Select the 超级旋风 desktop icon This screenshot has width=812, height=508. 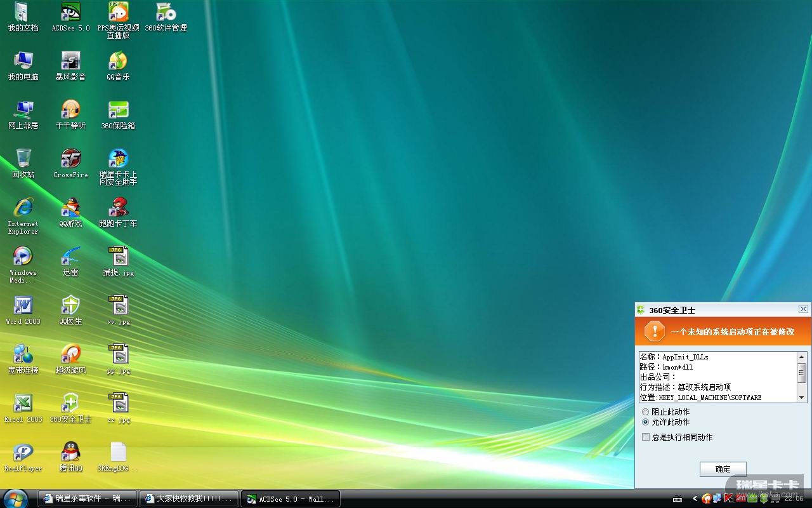(x=70, y=359)
